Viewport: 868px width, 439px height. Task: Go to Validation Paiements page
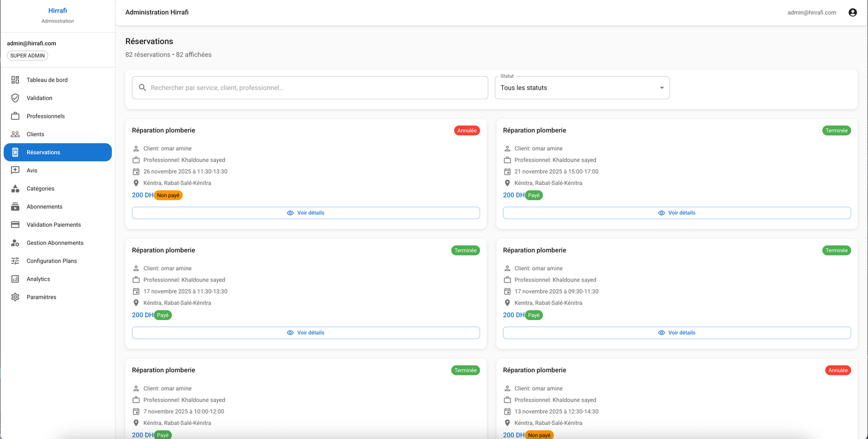pyautogui.click(x=54, y=225)
